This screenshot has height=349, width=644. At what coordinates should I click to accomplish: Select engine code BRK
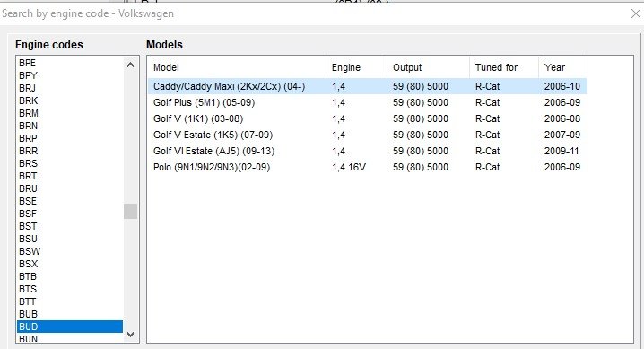coord(70,100)
